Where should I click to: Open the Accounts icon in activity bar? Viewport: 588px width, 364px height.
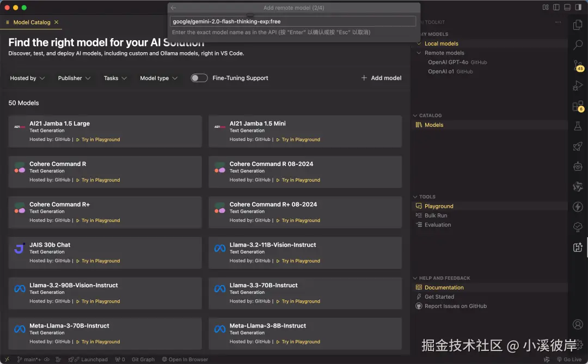pyautogui.click(x=578, y=324)
